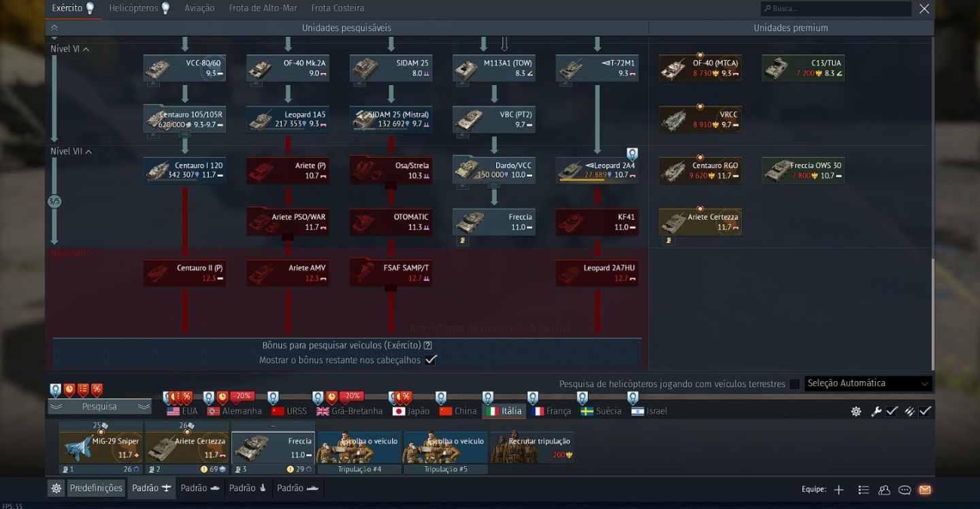Open the Seleção Automática dropdown
This screenshot has width=980, height=509.
pyautogui.click(x=868, y=384)
